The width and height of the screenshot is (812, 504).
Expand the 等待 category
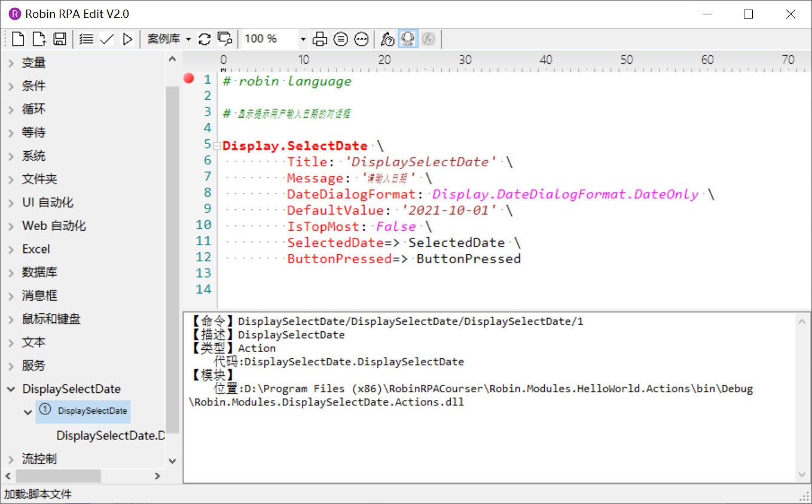[11, 133]
